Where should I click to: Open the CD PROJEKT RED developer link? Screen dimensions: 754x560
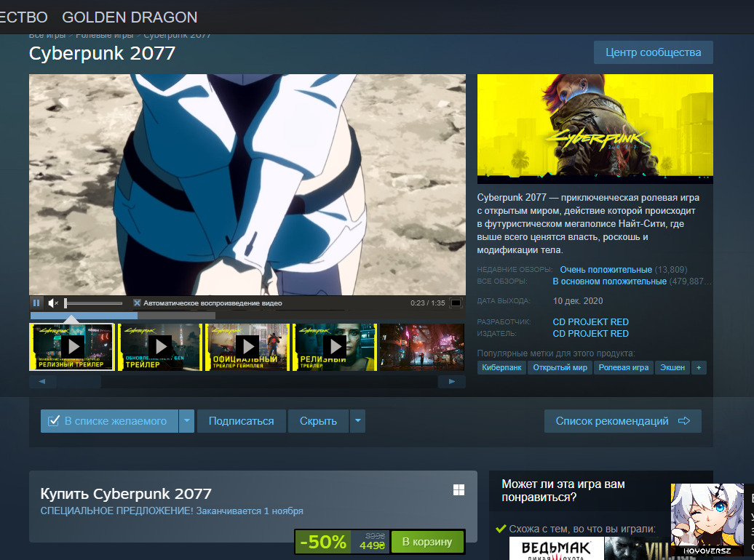click(590, 321)
